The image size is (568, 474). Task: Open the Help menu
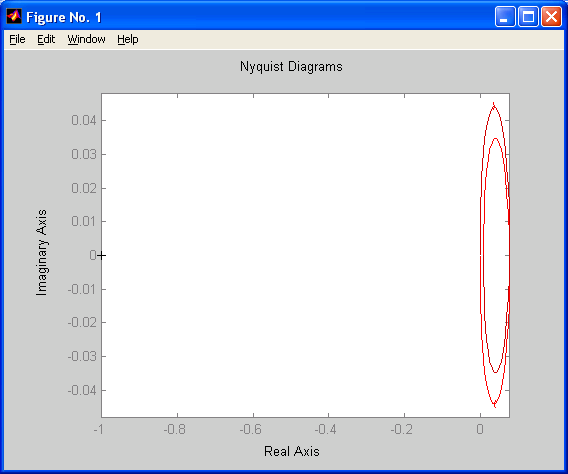[x=128, y=39]
